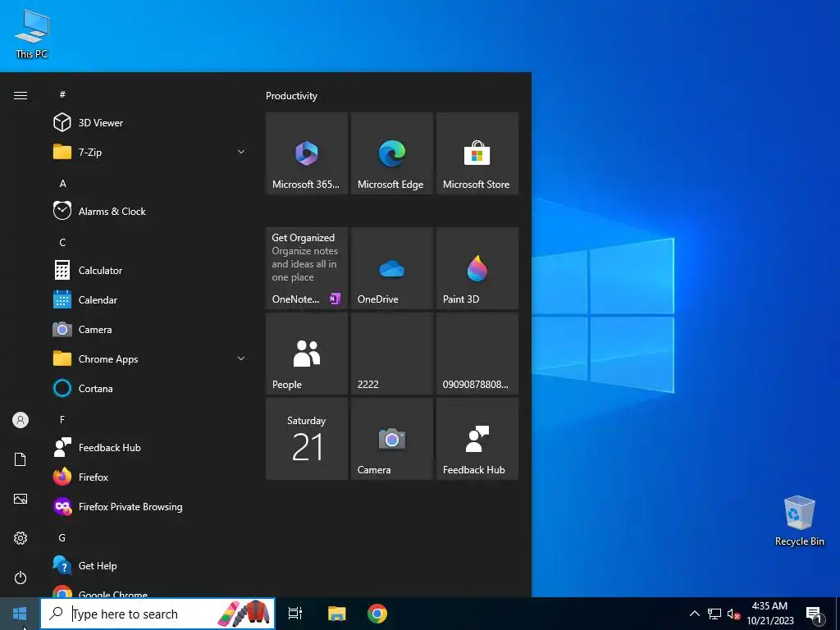Image resolution: width=840 pixels, height=630 pixels.
Task: Open the user account menu icon
Action: pyautogui.click(x=21, y=420)
